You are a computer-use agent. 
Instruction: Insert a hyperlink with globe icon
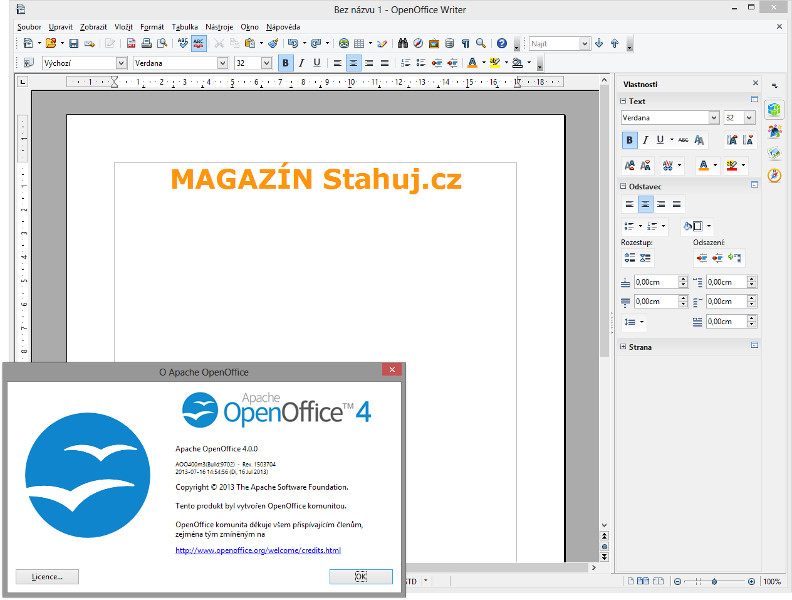[344, 43]
